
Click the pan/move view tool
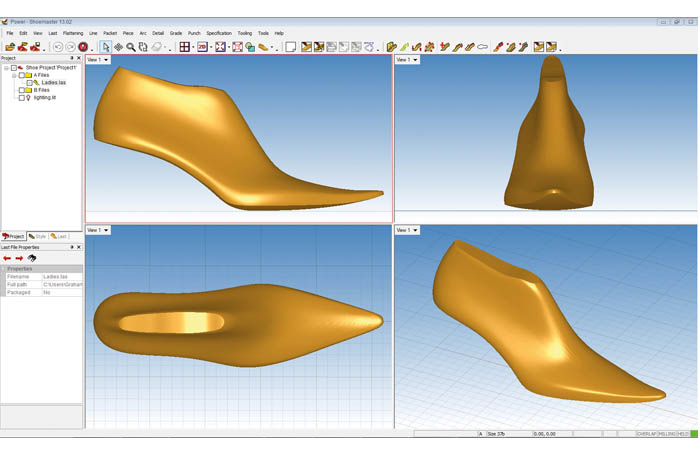(x=119, y=47)
